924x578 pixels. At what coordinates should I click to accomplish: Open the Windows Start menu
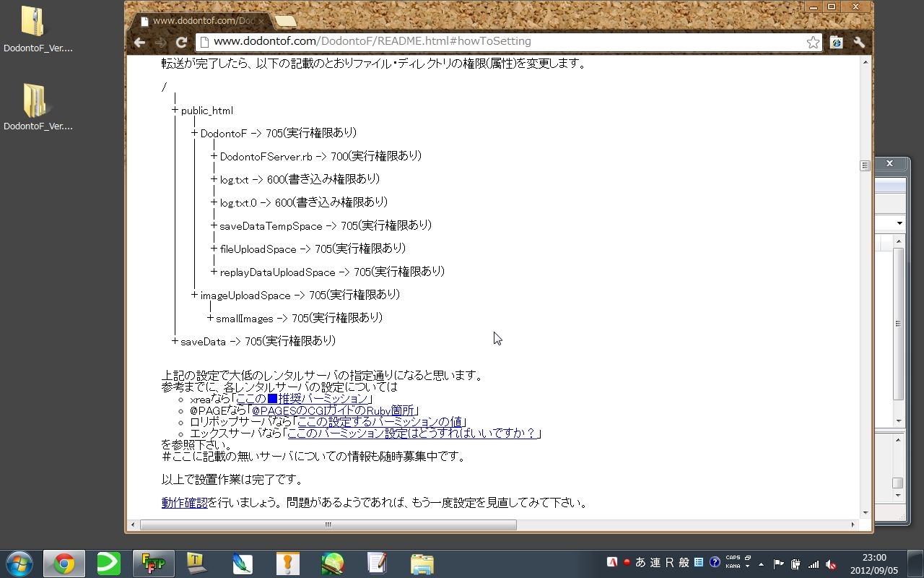(x=19, y=563)
